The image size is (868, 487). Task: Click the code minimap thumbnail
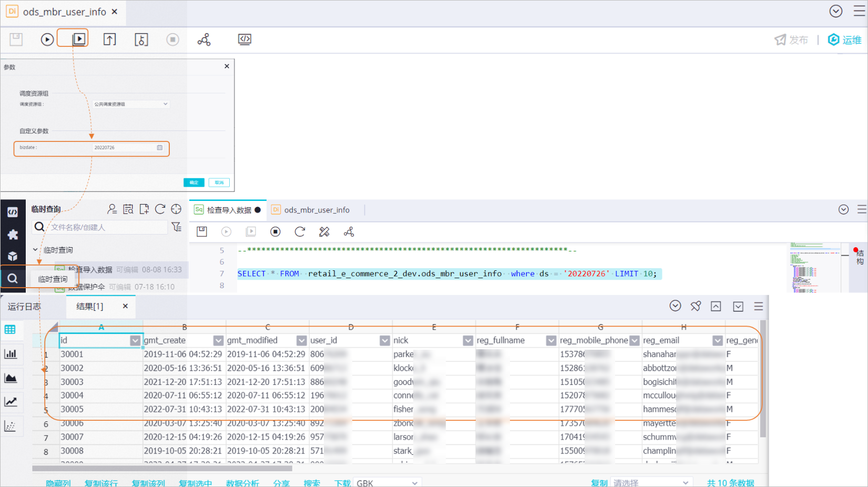(814, 268)
